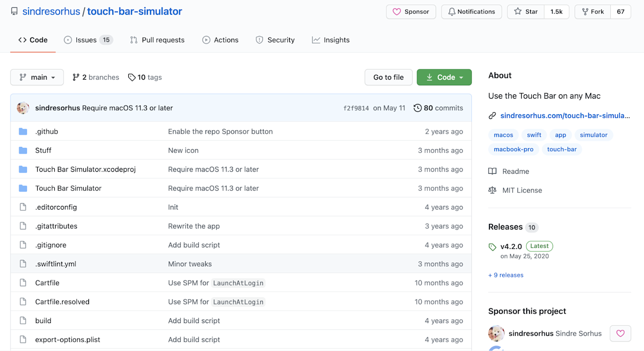Viewport: 644px width, 351px height.
Task: Select the macos topic tag
Action: [503, 135]
